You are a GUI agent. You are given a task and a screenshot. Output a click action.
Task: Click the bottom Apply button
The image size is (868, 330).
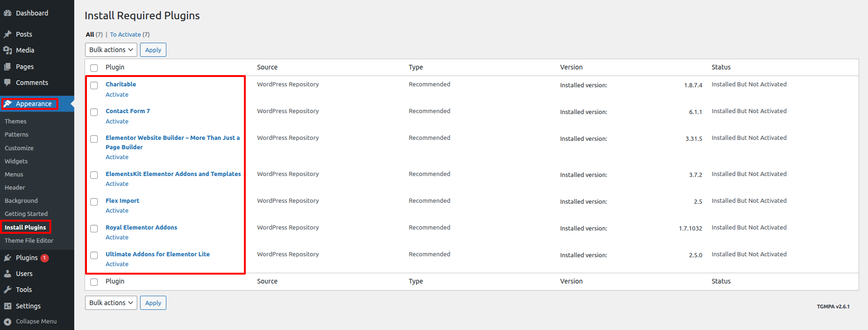pos(153,303)
